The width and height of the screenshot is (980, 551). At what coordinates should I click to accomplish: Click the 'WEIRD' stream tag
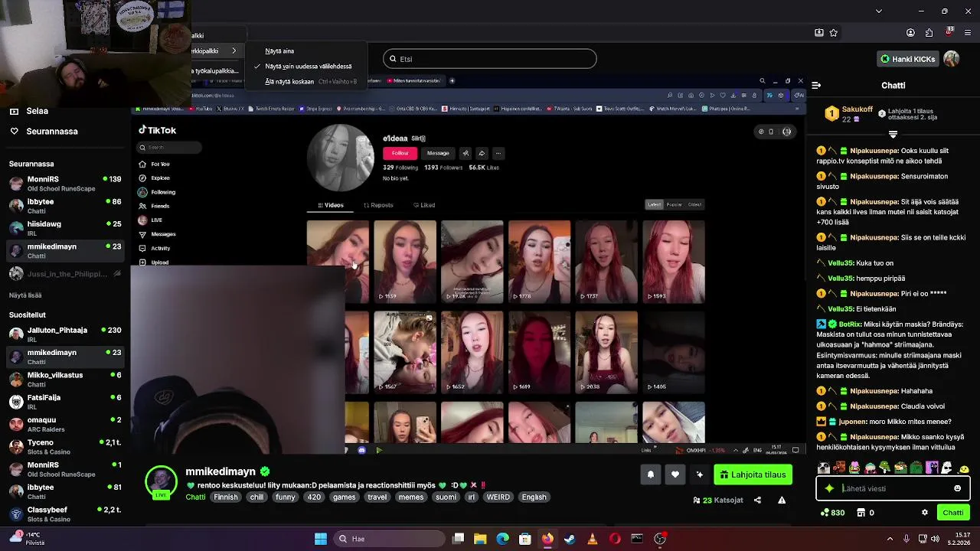(x=498, y=497)
